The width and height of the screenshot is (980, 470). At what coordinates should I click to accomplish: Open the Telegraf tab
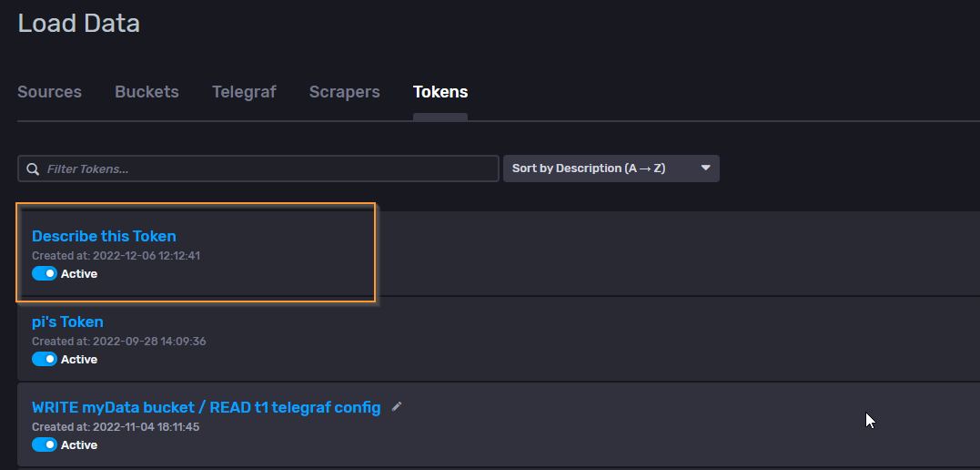point(245,92)
